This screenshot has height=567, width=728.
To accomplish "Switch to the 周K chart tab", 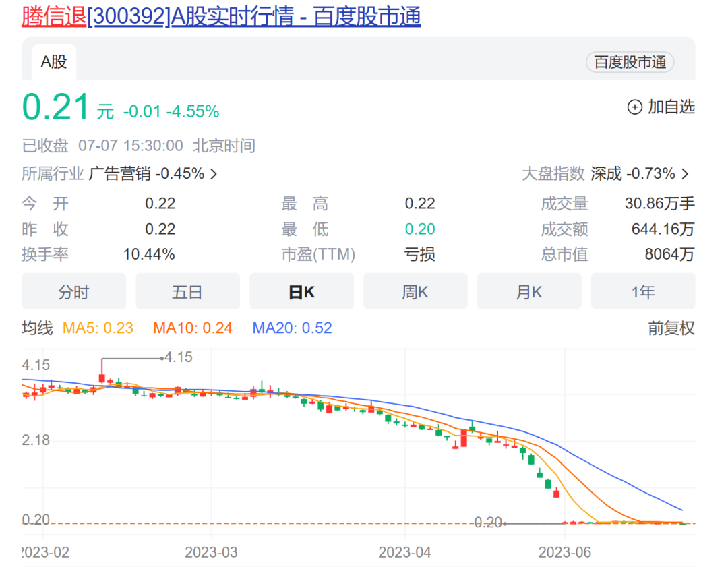I will (x=415, y=292).
